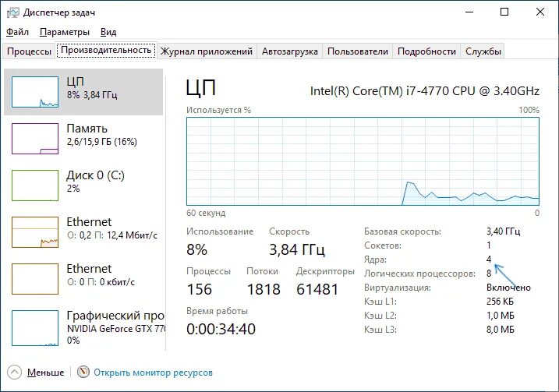Select the ЦП mini graph thumbnail
Image resolution: width=559 pixels, height=392 pixels.
point(35,92)
